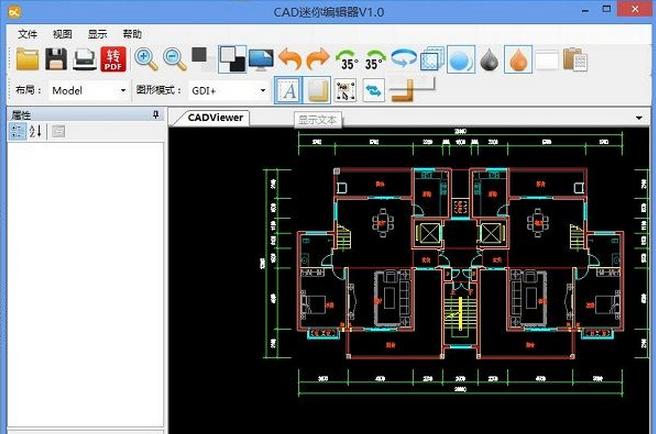Zoom in with the plus magnifier
656x434 pixels.
146,59
